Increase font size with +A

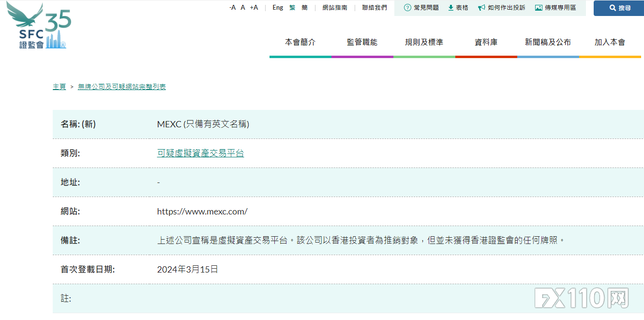click(254, 8)
